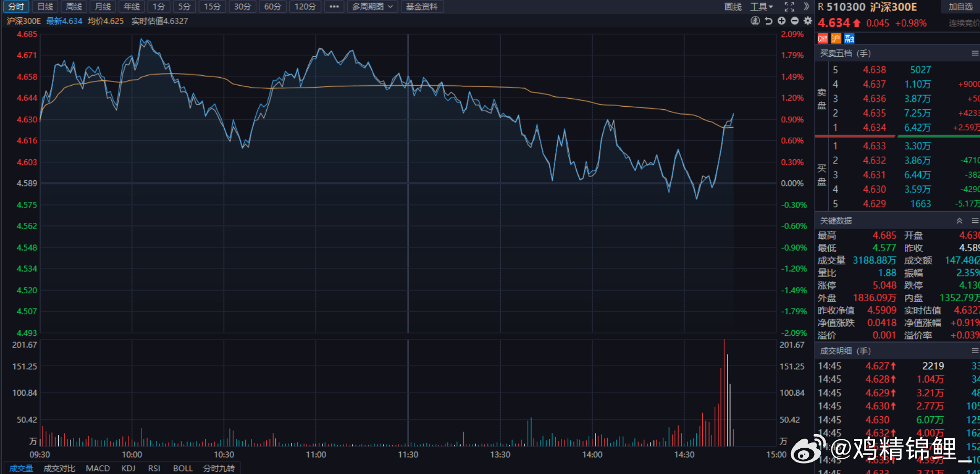Image resolution: width=980 pixels, height=474 pixels.
Task: Switch the indicator to KDJ
Action: [128, 468]
